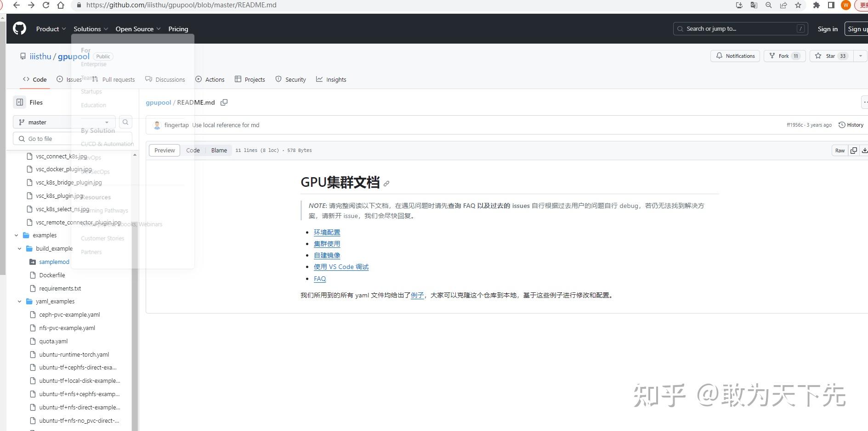Screen dimensions: 868x431
Task: Switch to Blame file view
Action: coord(219,151)
